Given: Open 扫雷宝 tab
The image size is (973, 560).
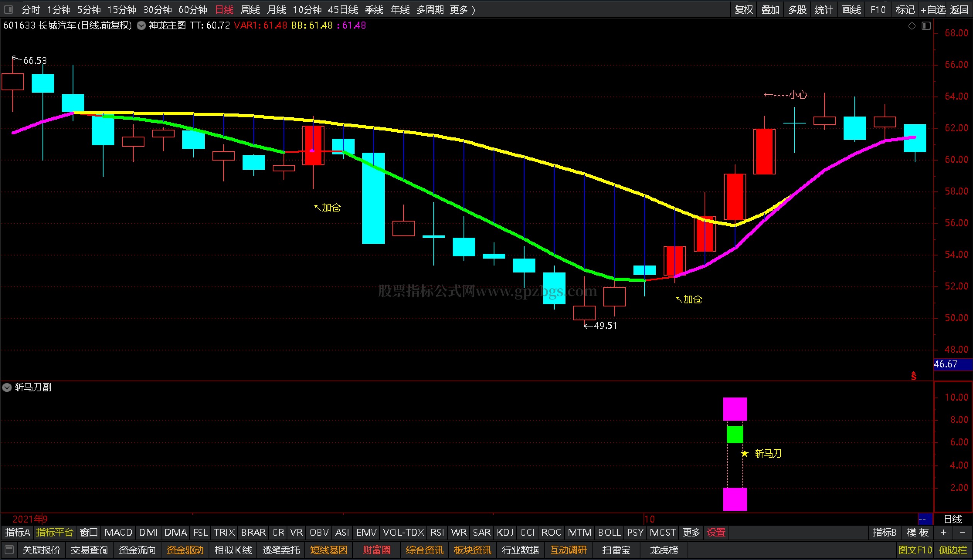Looking at the screenshot, I should pos(616,550).
